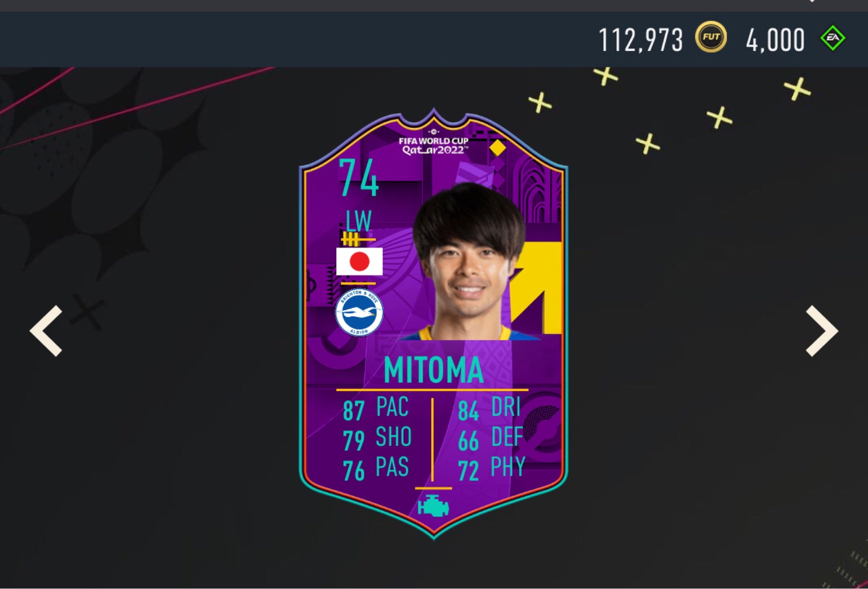This screenshot has width=868, height=589.
Task: Click the 84 DRI stat
Action: coord(490,408)
